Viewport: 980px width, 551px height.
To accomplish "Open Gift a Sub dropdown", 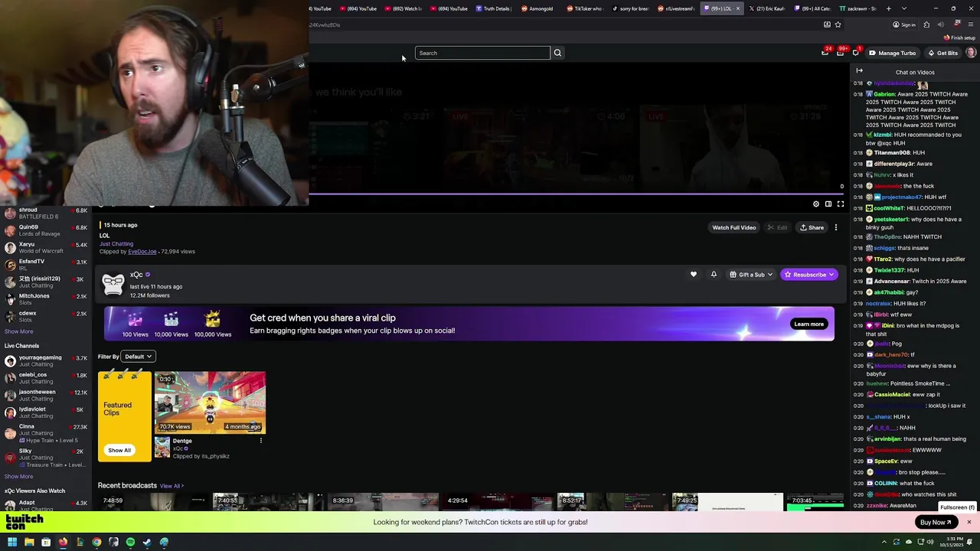I will [x=751, y=275].
